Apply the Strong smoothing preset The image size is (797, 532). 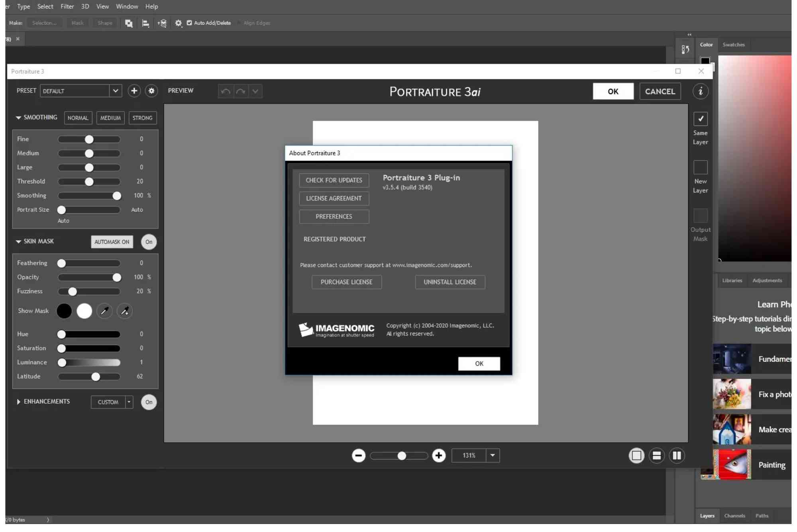[143, 118]
